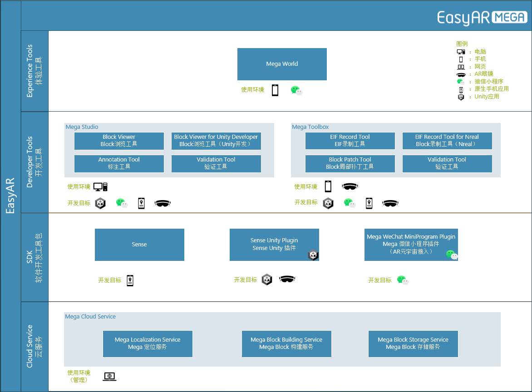532x392 pixels.
Task: Click the desktop computer icon under Mega Studio
Action: pos(100,186)
